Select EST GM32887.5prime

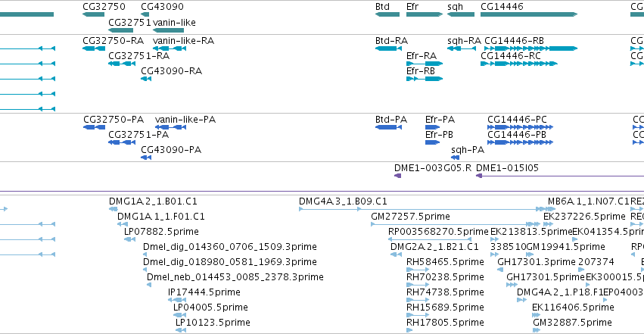point(536,331)
